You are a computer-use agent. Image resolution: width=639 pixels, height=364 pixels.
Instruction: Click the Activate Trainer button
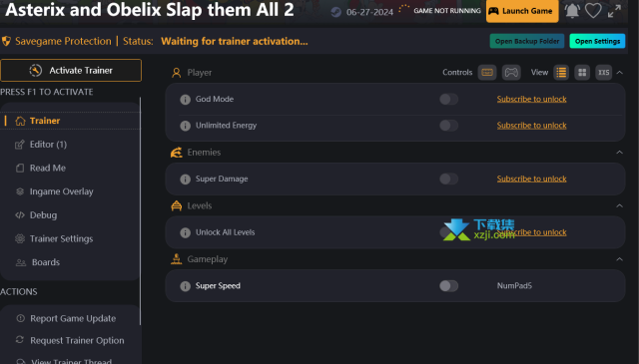coord(71,71)
